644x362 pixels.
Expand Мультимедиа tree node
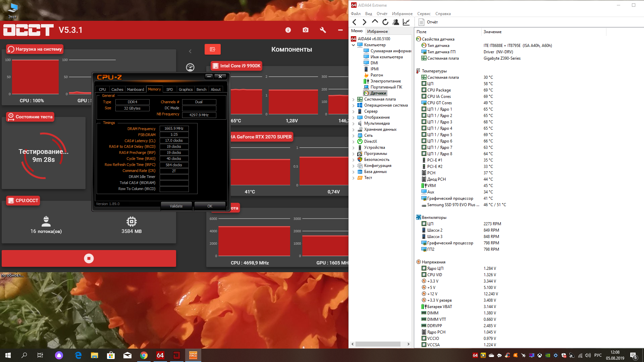coord(353,123)
